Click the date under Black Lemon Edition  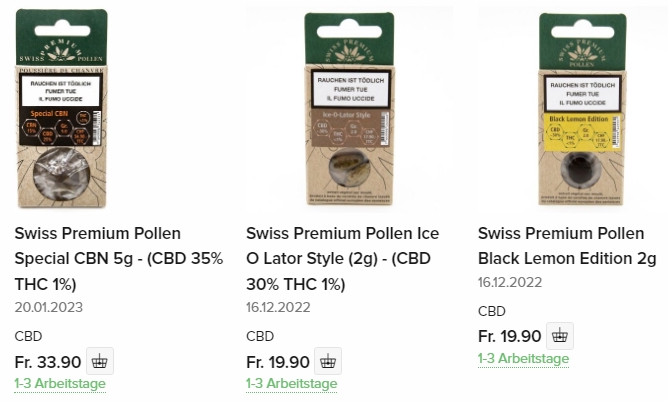click(x=510, y=282)
